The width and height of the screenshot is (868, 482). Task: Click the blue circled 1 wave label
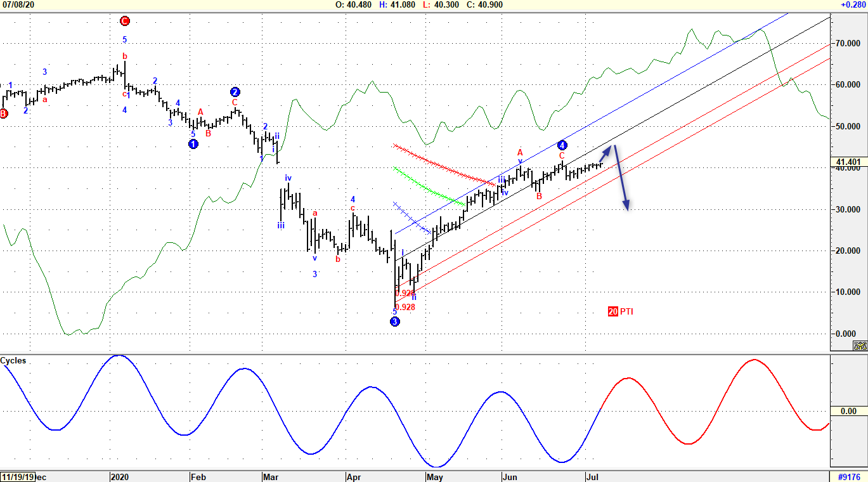tap(193, 144)
